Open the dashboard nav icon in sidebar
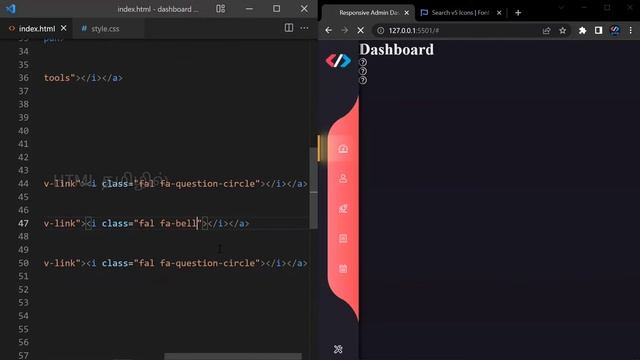The width and height of the screenshot is (640, 360). tap(343, 149)
